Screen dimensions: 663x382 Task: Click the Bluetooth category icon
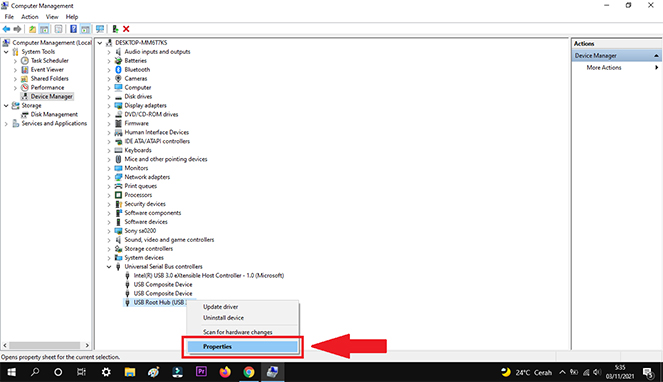pos(118,69)
